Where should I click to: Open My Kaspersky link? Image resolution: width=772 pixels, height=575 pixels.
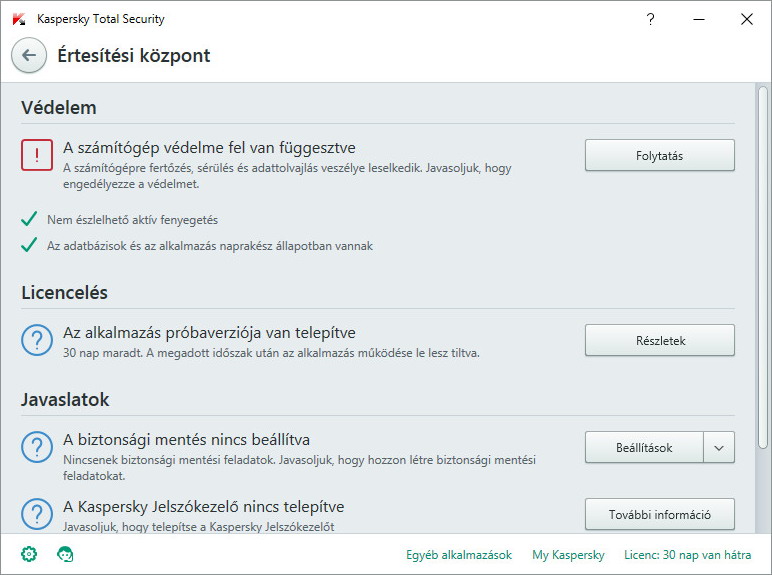(568, 555)
